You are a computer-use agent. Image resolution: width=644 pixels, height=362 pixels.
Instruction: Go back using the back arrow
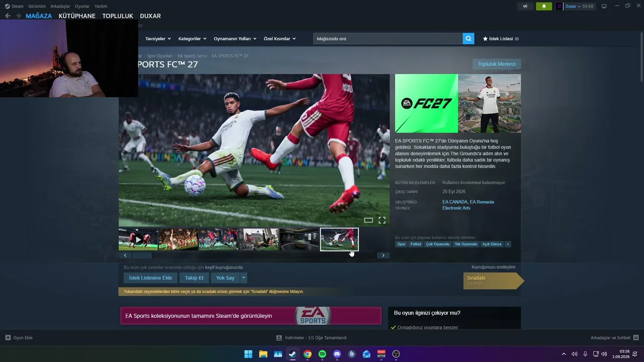pyautogui.click(x=8, y=16)
